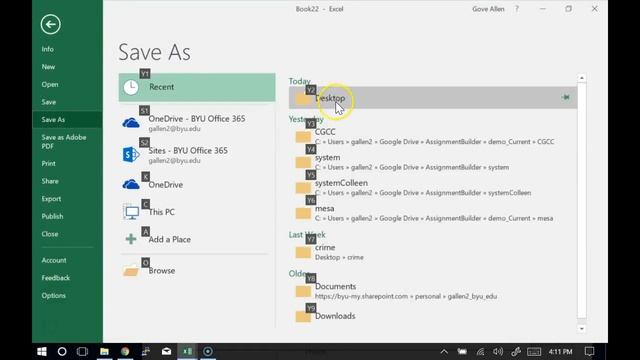Click the Cortana circle in taskbar
640x360 pixels.
coord(62,351)
